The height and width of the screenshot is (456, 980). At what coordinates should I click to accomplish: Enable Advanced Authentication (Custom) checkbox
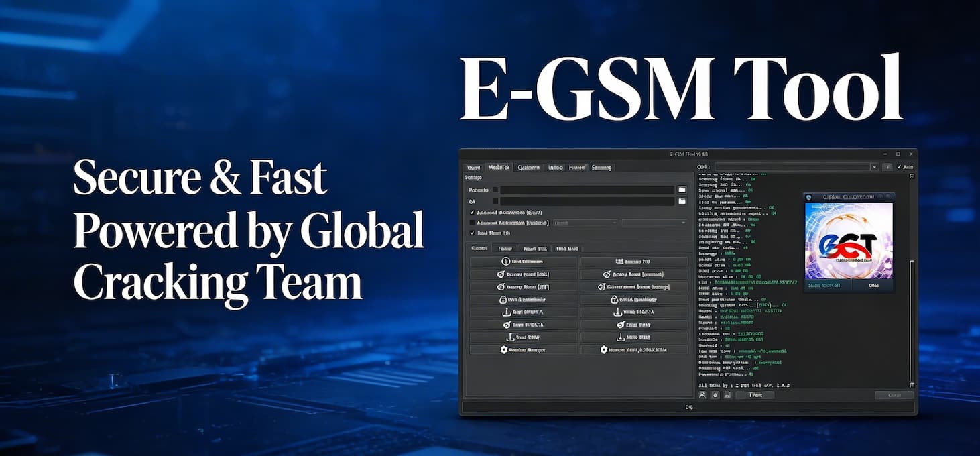tap(472, 222)
